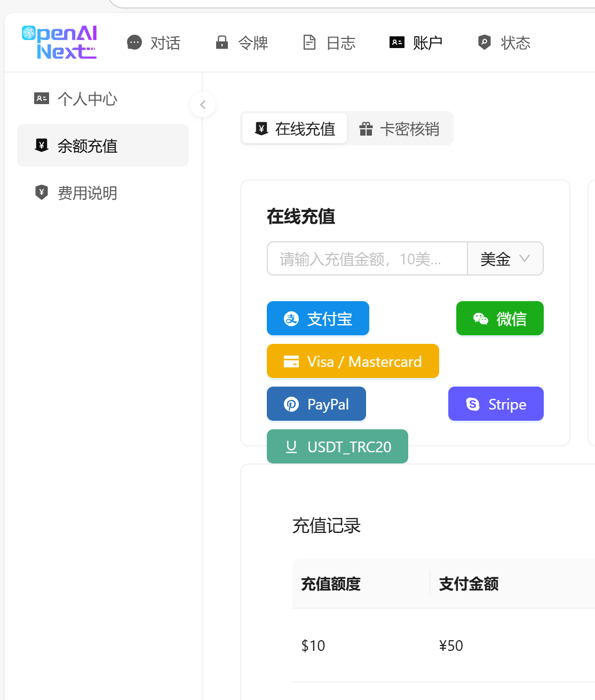The height and width of the screenshot is (700, 595).
Task: Click the ID card icon beside 账户
Action: 397,42
